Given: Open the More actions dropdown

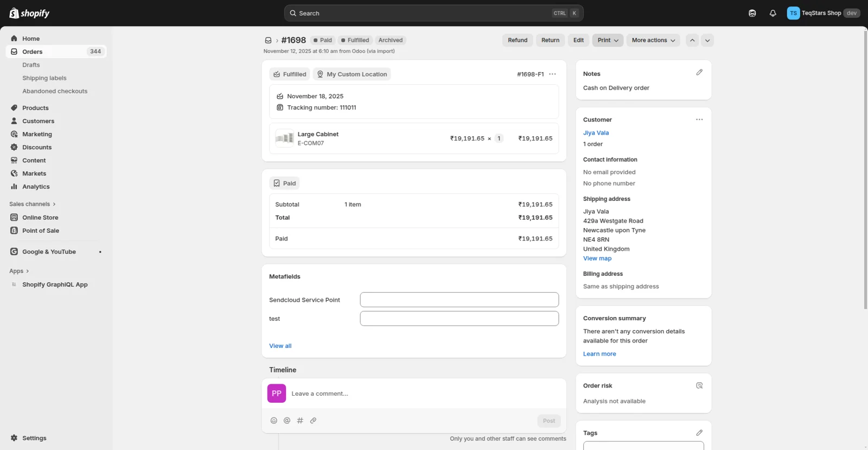Looking at the screenshot, I should (x=653, y=40).
